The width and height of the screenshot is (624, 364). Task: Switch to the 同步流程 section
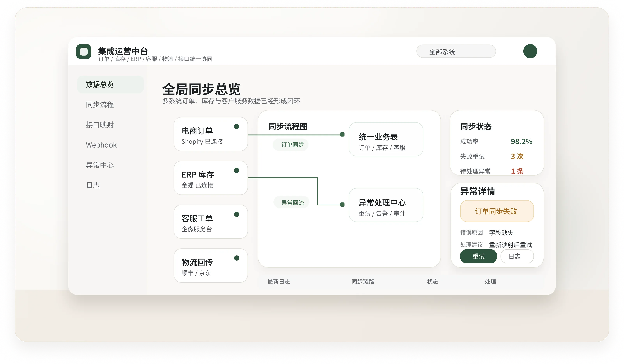100,105
